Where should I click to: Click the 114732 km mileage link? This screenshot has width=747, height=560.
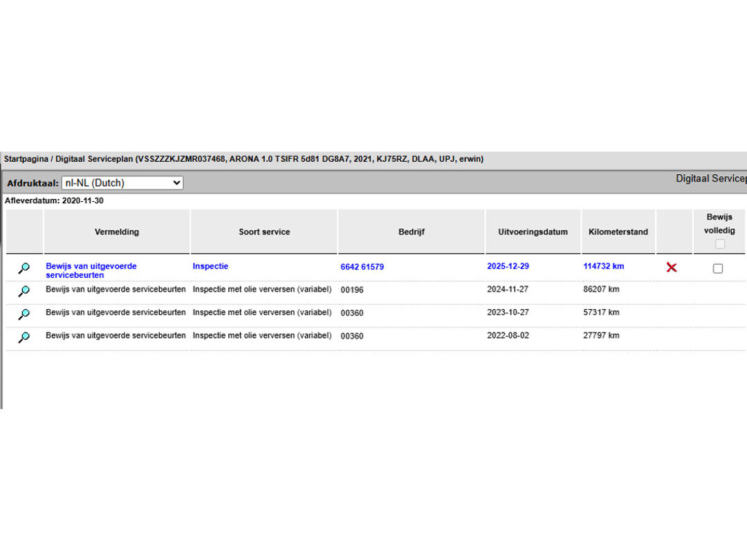point(603,266)
